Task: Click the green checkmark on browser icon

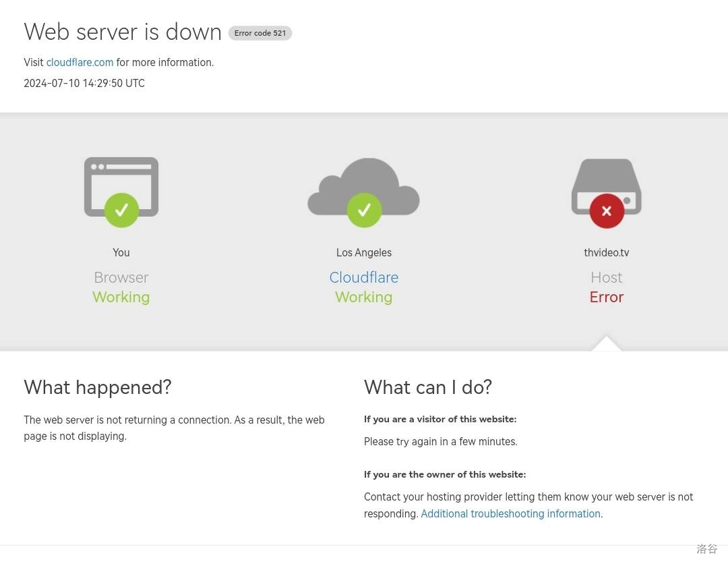Action: tap(121, 210)
